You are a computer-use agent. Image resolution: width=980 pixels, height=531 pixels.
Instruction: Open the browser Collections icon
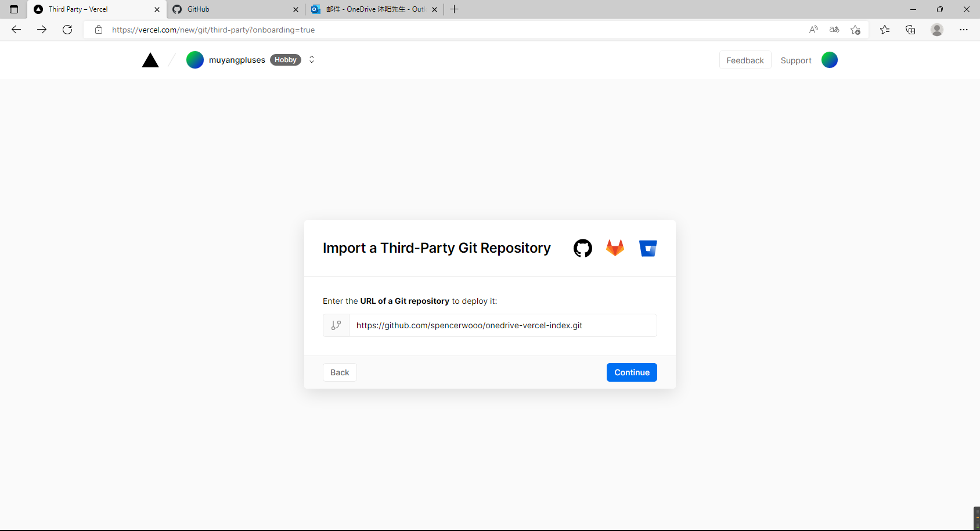[910, 30]
